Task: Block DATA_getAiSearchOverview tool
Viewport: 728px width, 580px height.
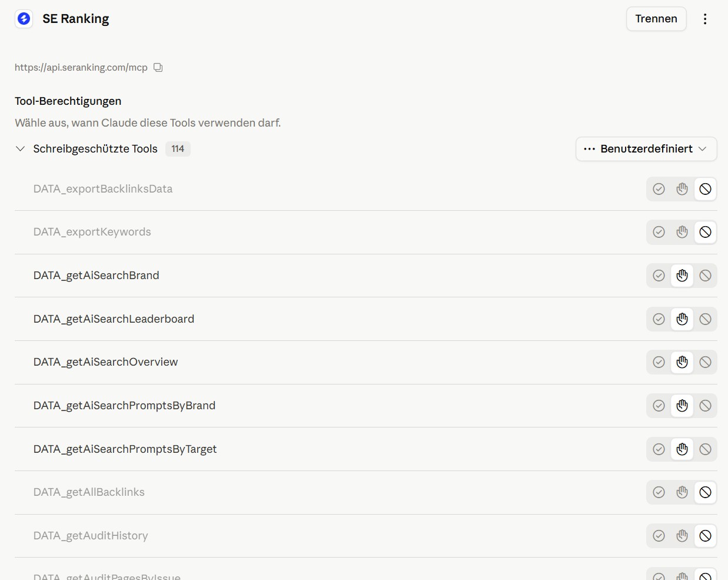Action: [x=705, y=362]
